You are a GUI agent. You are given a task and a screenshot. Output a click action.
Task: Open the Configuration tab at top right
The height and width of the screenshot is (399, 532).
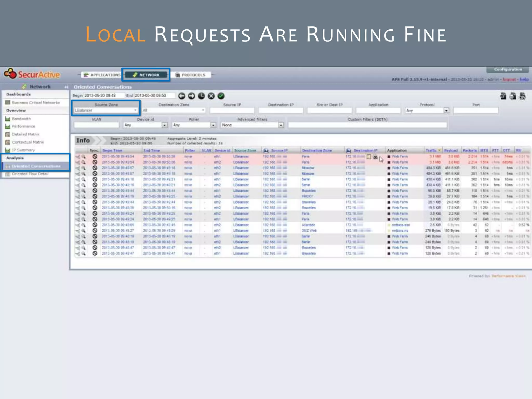[x=508, y=70]
